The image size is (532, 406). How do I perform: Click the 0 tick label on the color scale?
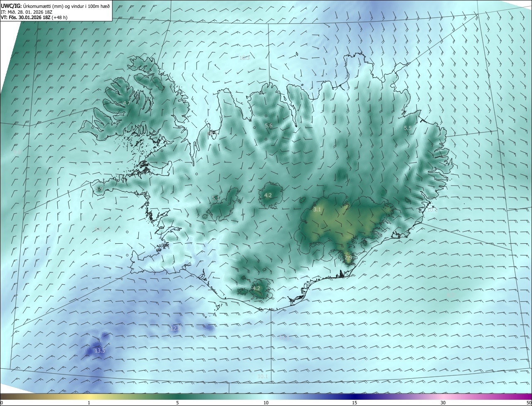(x=2, y=403)
